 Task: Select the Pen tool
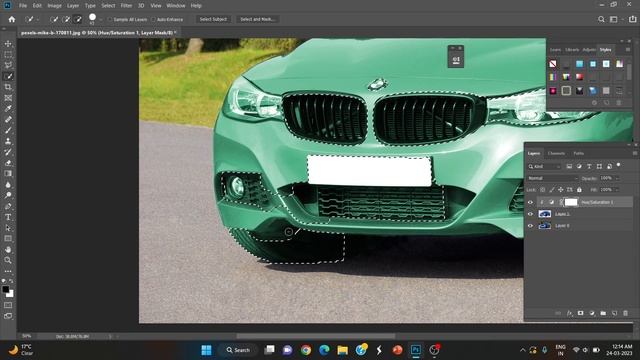pos(8,206)
